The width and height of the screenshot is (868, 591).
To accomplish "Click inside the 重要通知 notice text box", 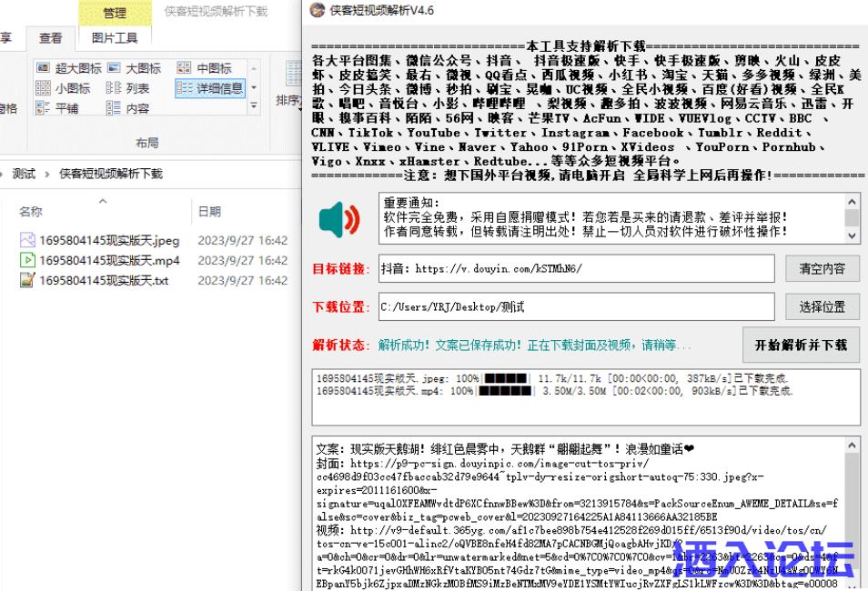I will coord(611,218).
